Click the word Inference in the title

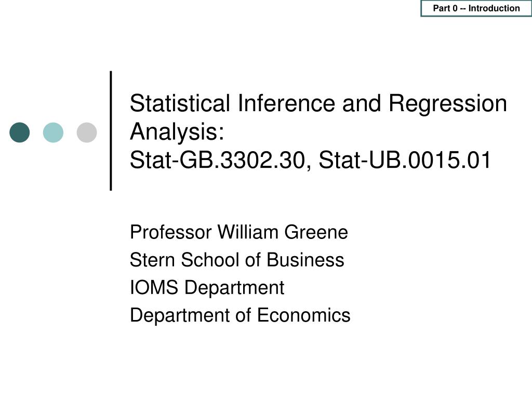(286, 103)
